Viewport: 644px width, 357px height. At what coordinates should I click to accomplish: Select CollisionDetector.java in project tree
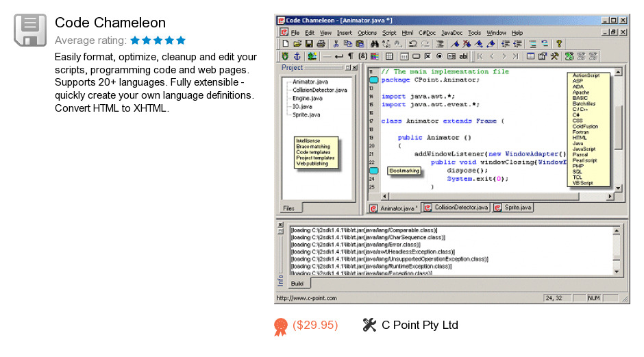pos(319,90)
